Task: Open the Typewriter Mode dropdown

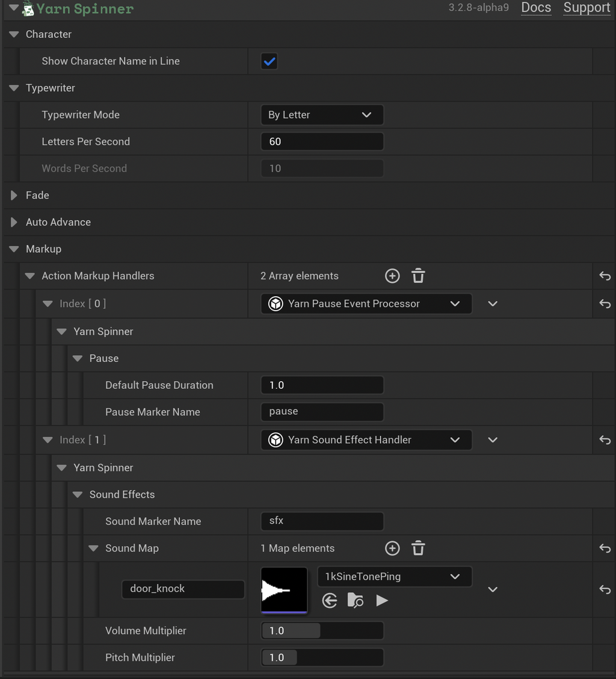Action: [x=322, y=115]
